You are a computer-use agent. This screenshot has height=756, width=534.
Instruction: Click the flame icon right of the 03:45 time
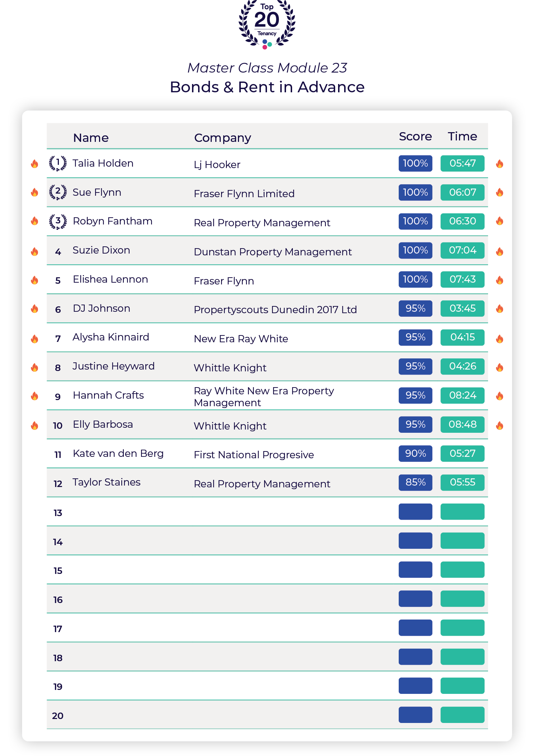(x=500, y=309)
